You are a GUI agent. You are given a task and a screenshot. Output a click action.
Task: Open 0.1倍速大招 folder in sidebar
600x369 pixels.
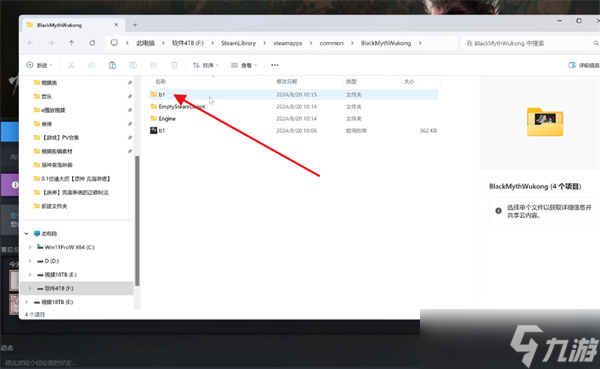click(x=76, y=179)
